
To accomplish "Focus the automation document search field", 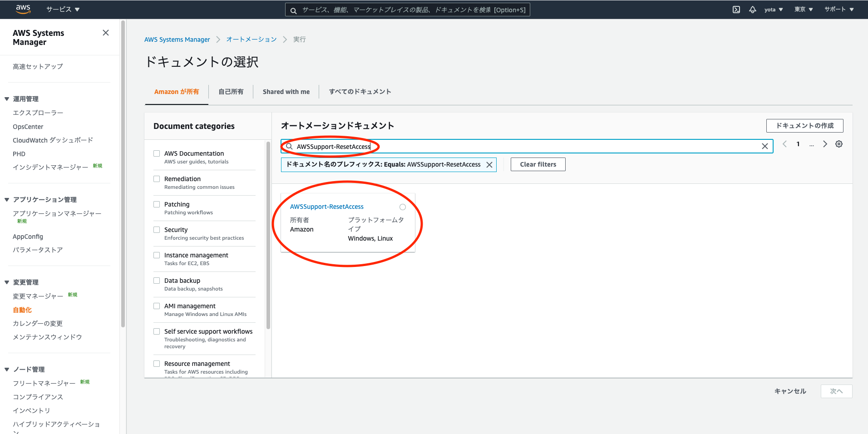I will (x=527, y=146).
